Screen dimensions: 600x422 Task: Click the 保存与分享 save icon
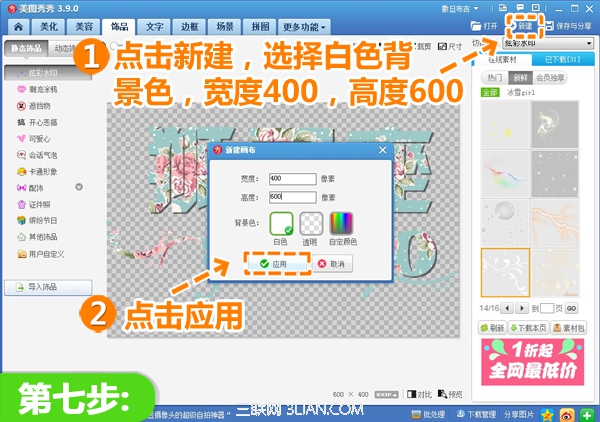pyautogui.click(x=566, y=25)
